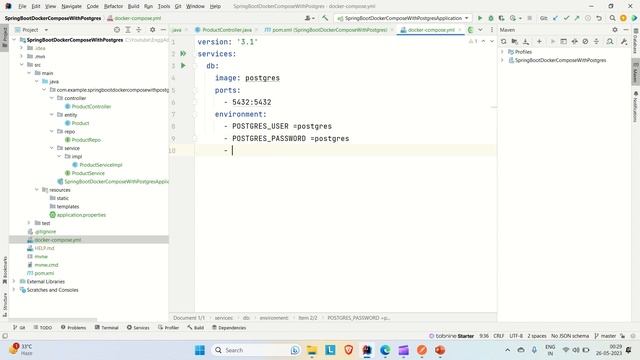Screen dimensions: 640x360
Task: Open Dependencies tool window
Action: (x=229, y=327)
